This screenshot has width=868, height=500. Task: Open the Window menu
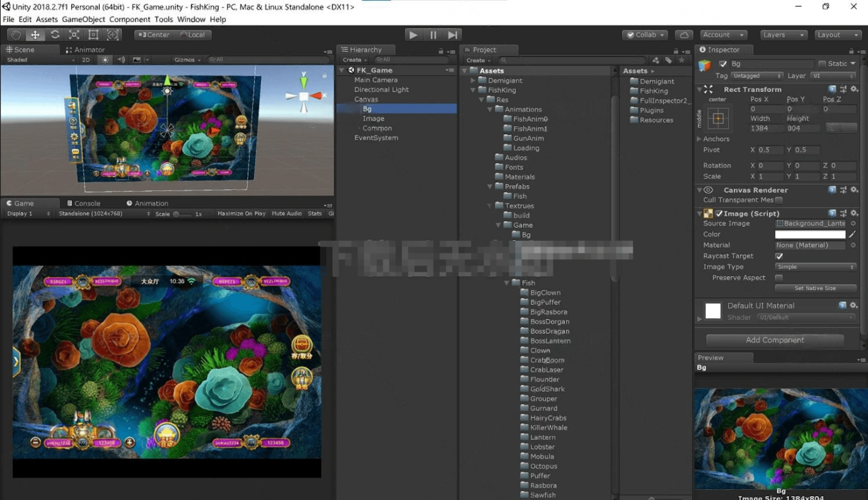191,20
